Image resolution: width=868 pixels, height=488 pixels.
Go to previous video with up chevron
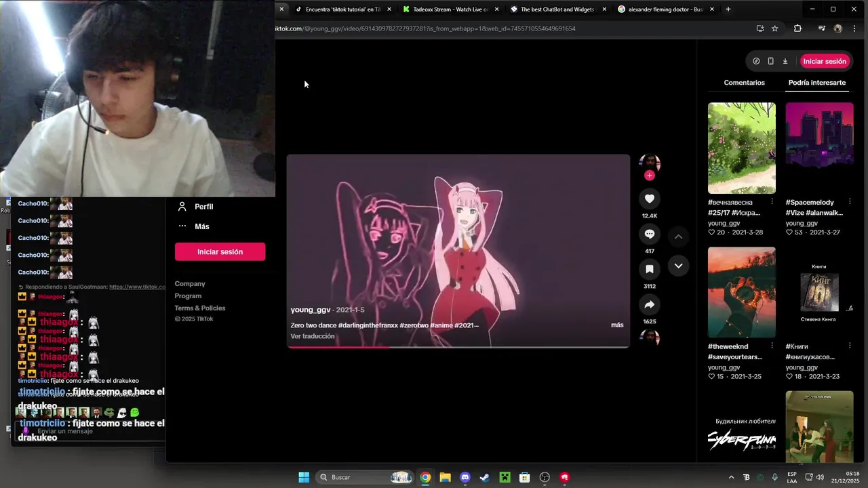pos(678,237)
